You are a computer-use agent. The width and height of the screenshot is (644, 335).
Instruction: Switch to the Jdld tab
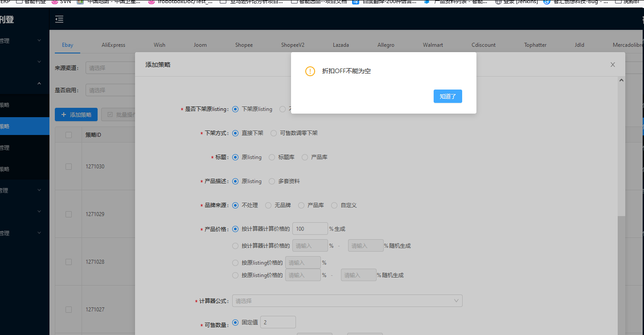coord(579,45)
